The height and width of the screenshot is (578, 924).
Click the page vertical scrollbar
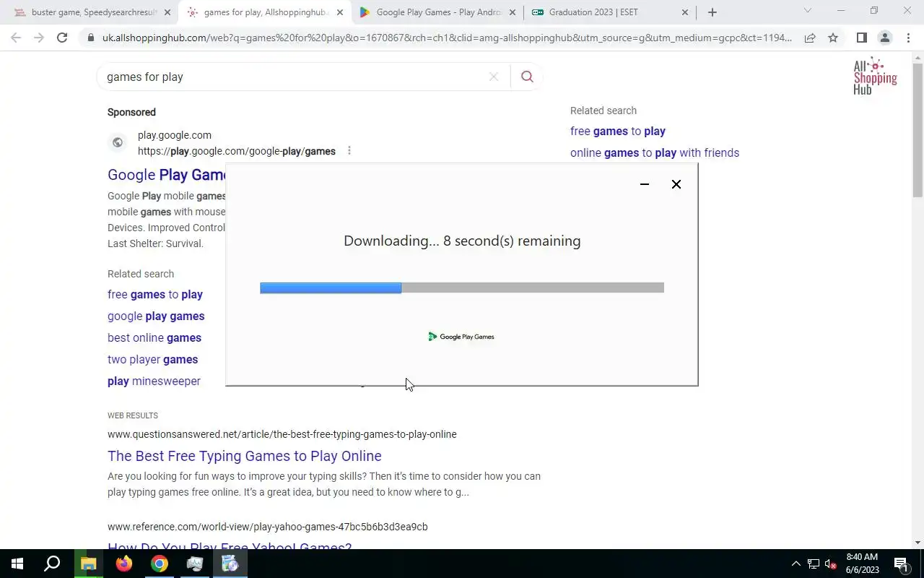coord(918,130)
